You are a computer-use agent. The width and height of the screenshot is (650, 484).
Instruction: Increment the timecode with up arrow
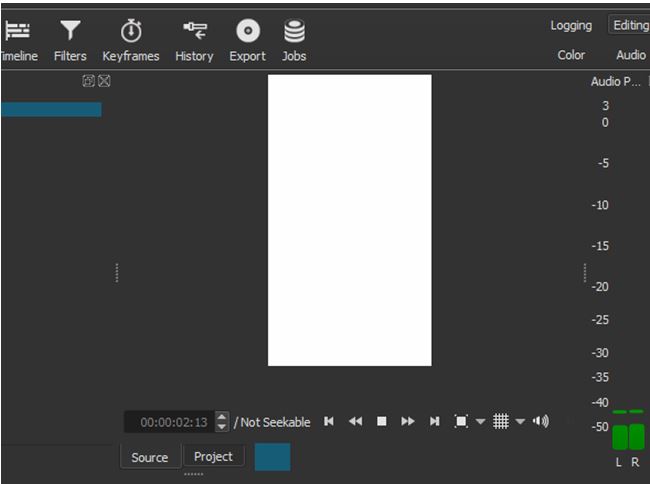pos(222,417)
